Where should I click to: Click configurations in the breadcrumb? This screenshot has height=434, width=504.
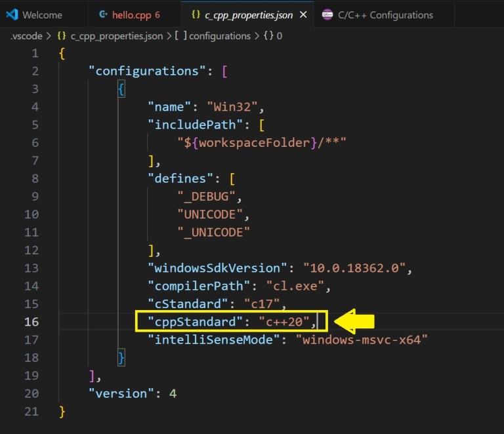pyautogui.click(x=220, y=36)
